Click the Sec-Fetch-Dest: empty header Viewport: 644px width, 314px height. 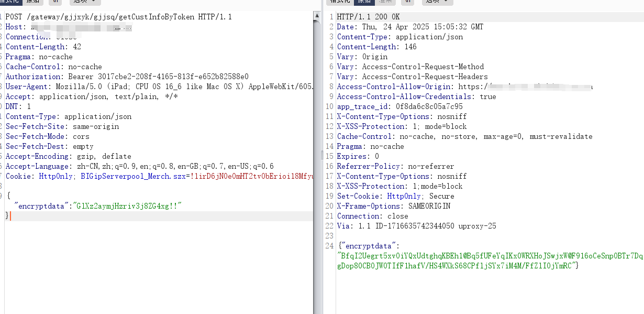coord(50,146)
